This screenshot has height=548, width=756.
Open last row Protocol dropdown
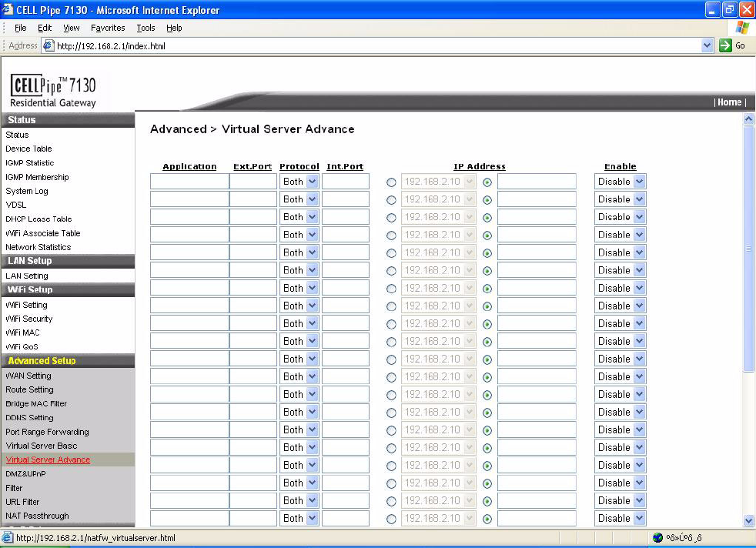299,518
